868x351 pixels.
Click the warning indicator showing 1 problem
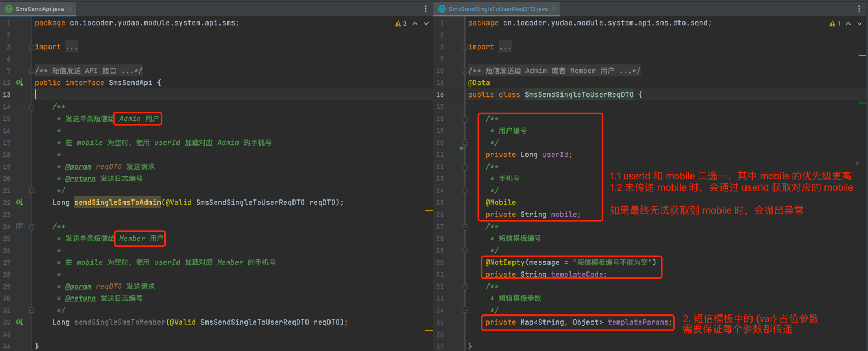click(x=835, y=23)
